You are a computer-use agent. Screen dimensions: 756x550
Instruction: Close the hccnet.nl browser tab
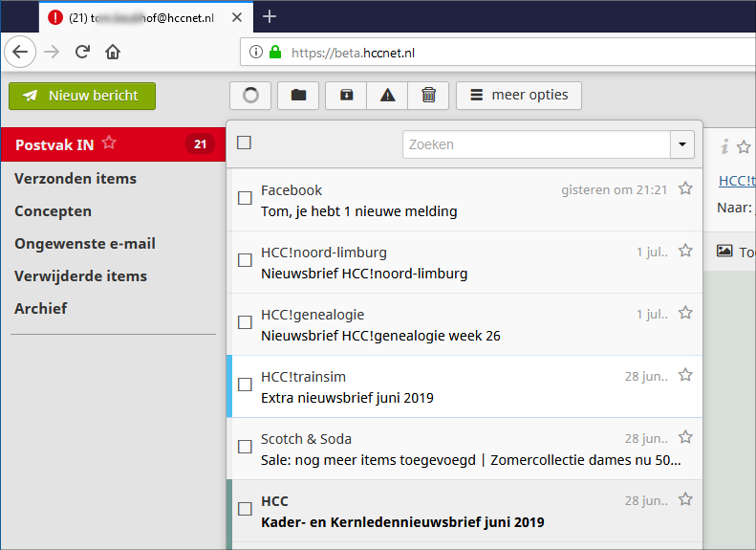(x=237, y=18)
